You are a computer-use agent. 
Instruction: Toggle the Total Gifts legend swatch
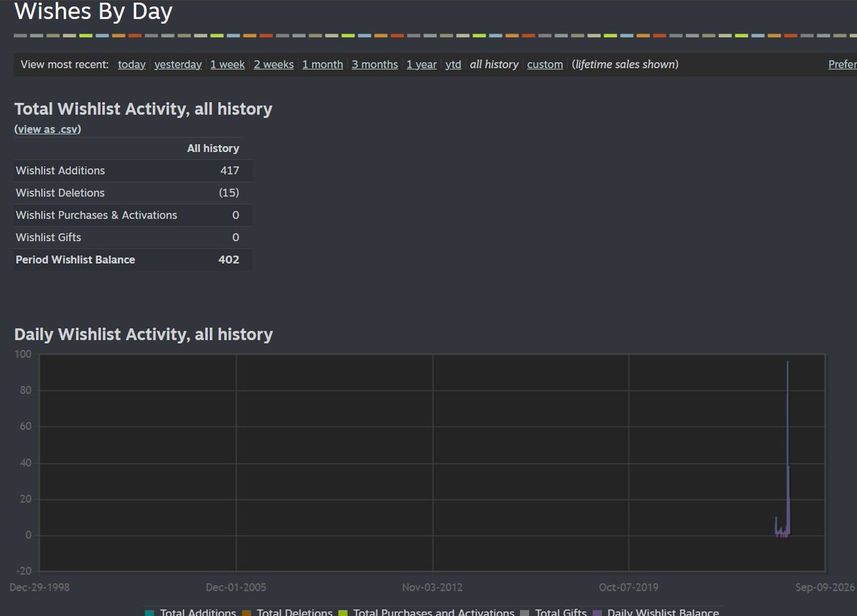525,612
